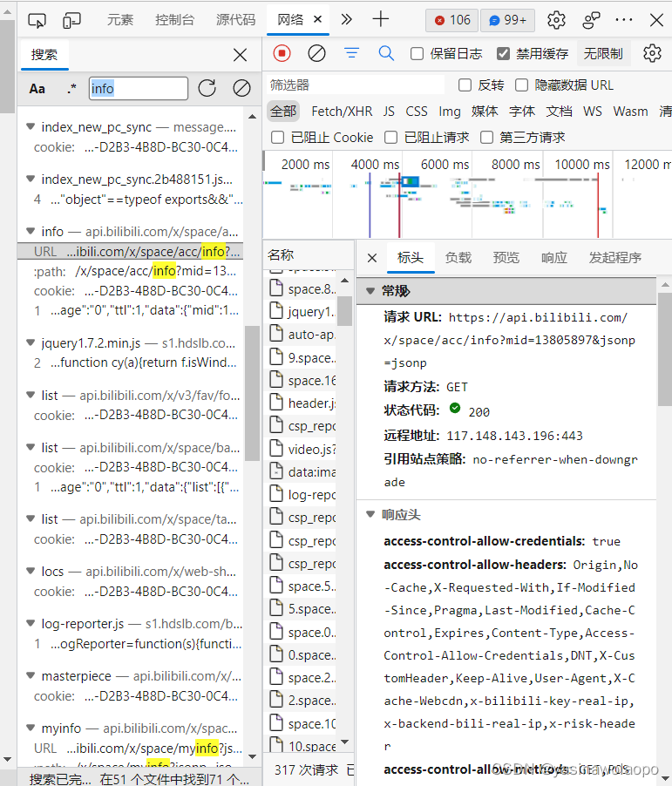Click the info search text field

pyautogui.click(x=139, y=89)
